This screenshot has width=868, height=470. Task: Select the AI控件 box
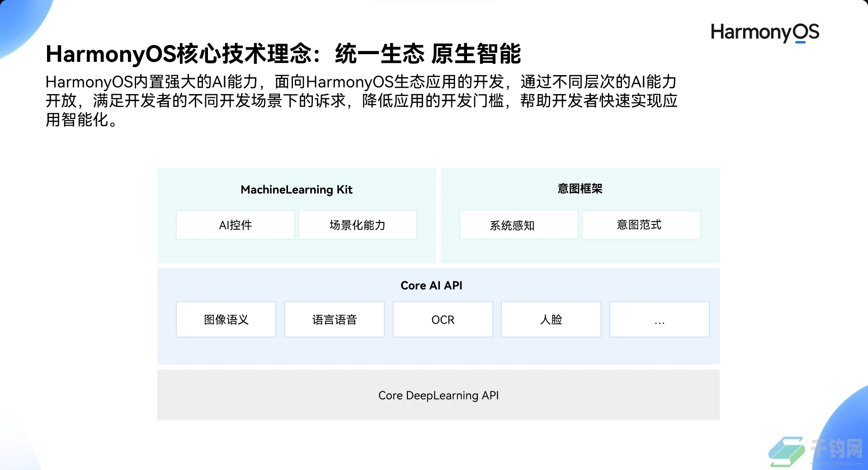click(x=236, y=225)
